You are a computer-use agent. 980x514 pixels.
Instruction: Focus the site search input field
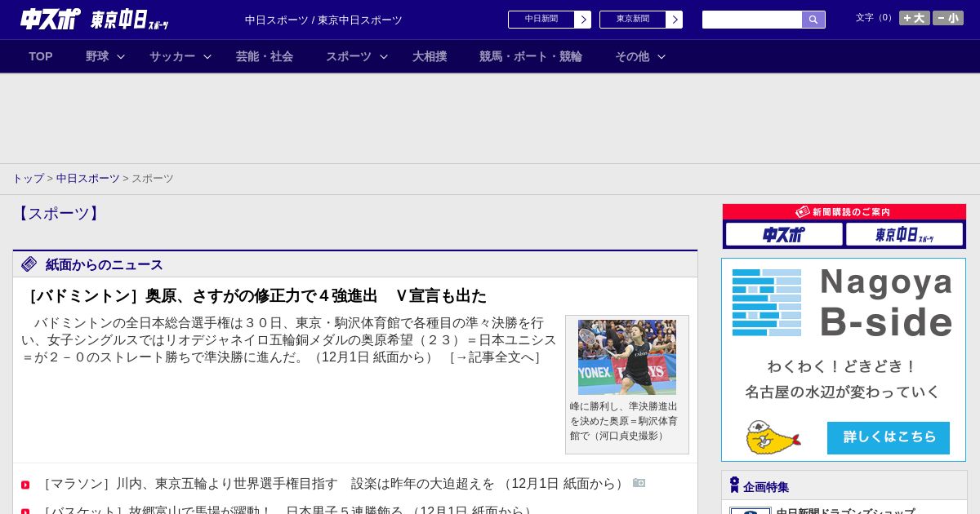[752, 20]
